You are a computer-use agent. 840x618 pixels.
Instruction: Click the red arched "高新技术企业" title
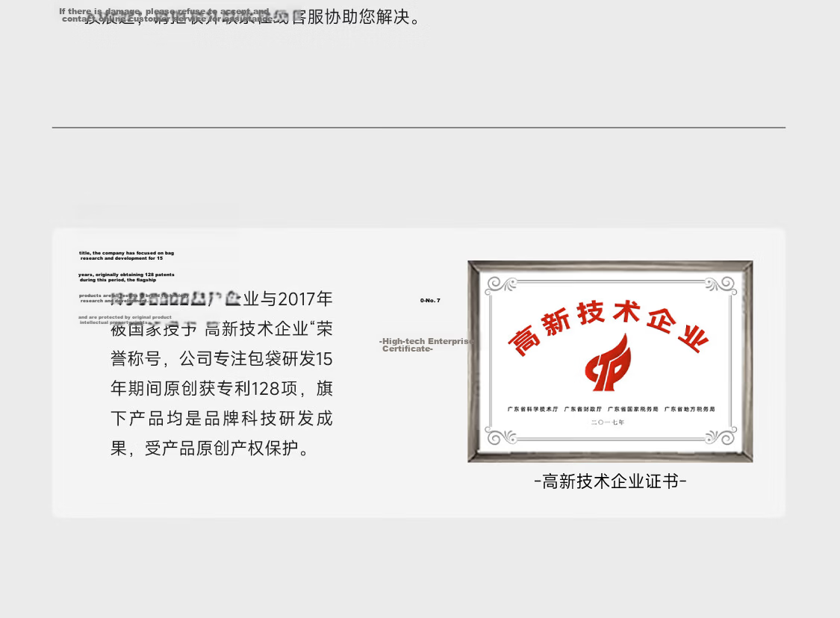tap(609, 328)
